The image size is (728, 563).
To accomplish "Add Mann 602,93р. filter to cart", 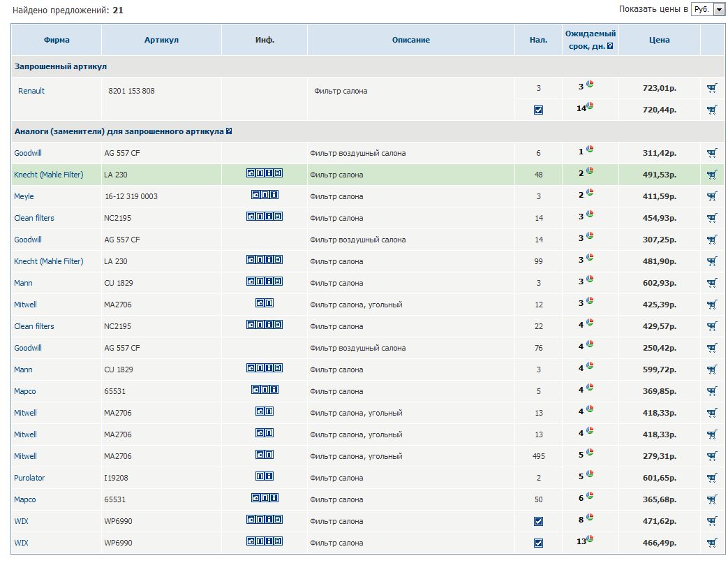I will pos(712,283).
